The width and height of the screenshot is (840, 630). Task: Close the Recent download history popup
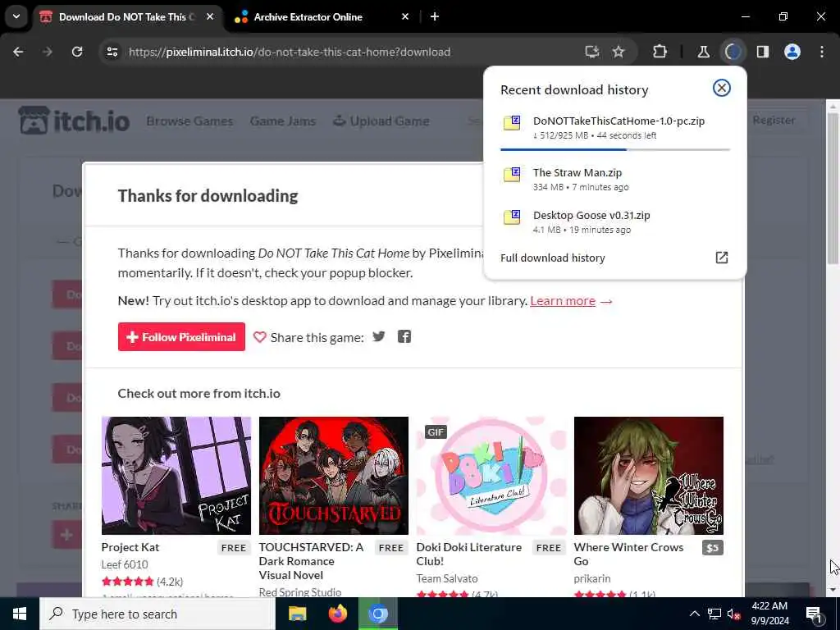(721, 88)
